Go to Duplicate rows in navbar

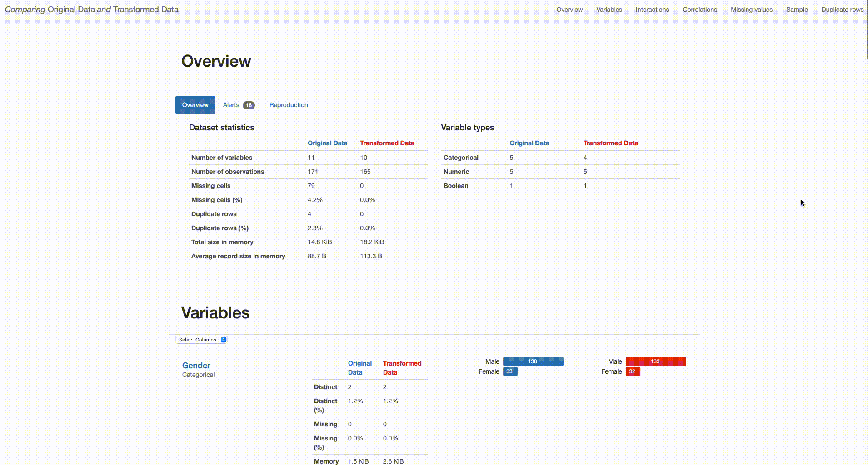(842, 10)
